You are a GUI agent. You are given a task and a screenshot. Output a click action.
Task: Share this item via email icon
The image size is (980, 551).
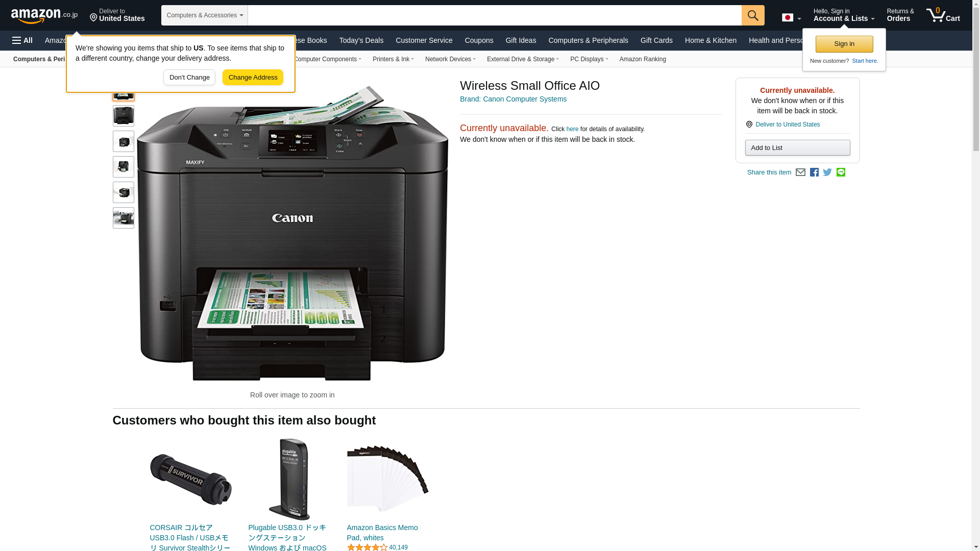point(800,172)
